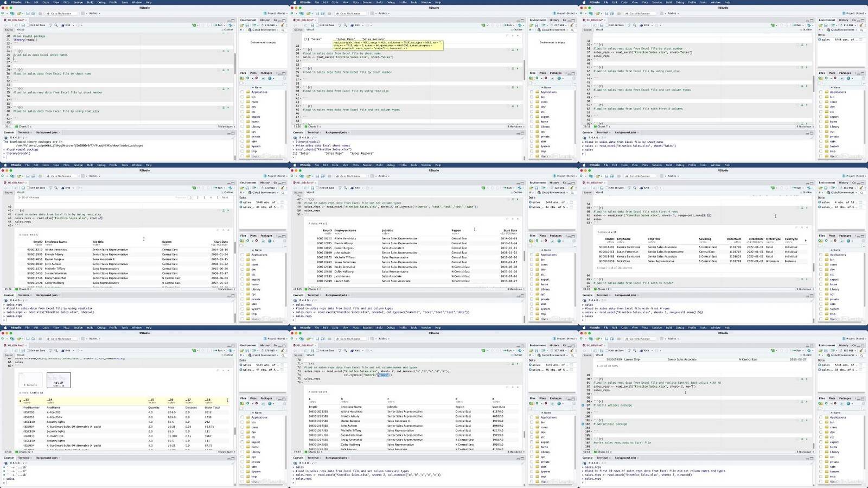This screenshot has height=488, width=868.
Task: Click the print icon in top-right main toolbar
Action: click(x=619, y=13)
